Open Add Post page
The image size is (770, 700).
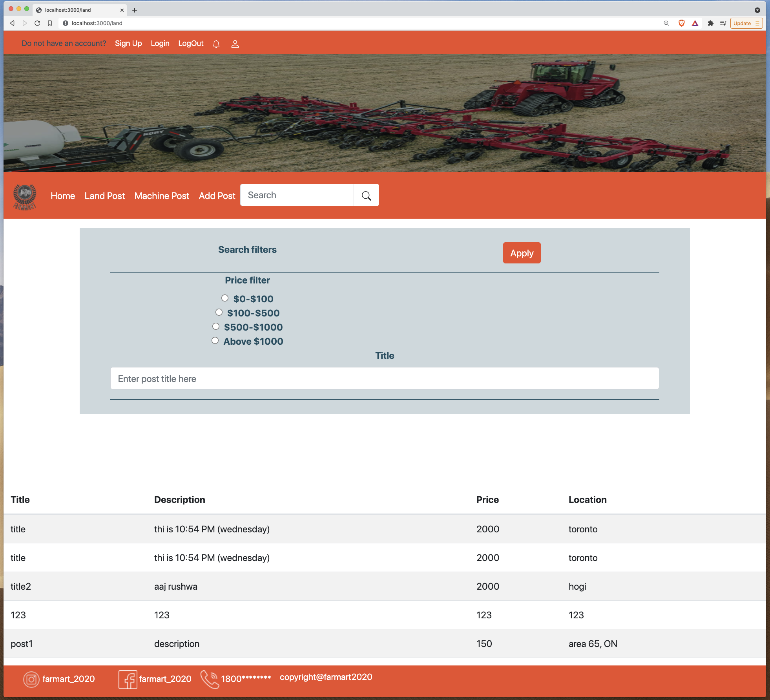217,196
